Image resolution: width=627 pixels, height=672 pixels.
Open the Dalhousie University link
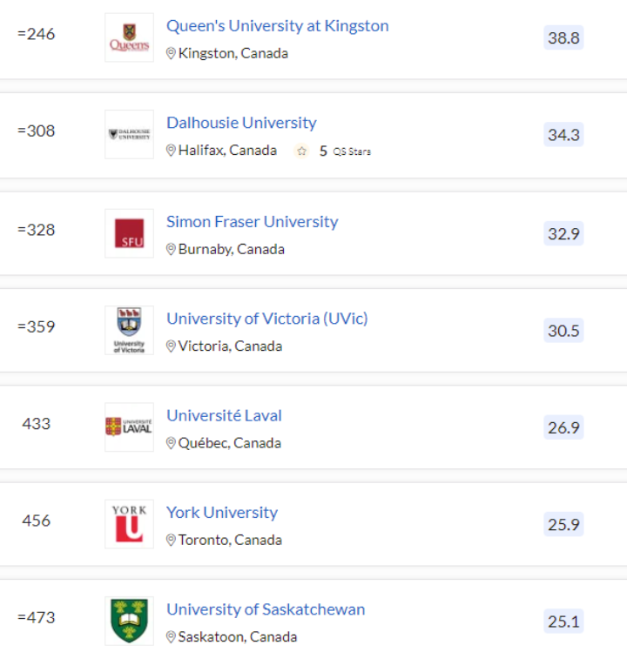(x=241, y=123)
